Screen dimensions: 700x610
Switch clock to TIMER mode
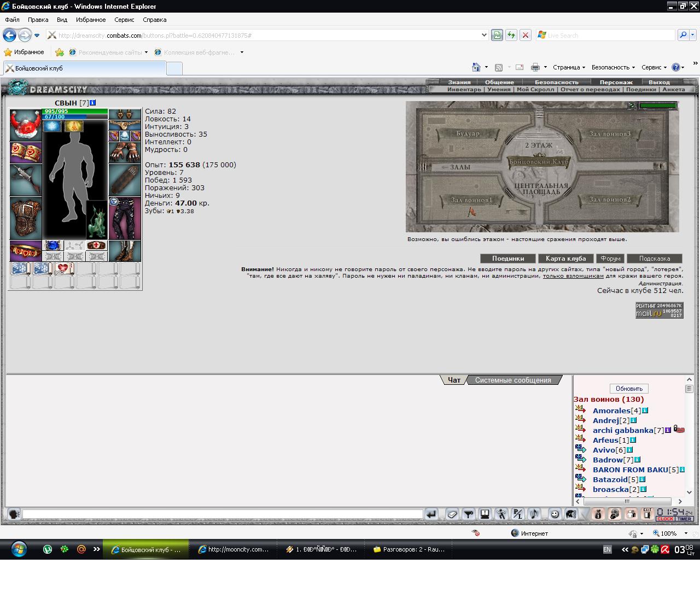click(x=685, y=519)
